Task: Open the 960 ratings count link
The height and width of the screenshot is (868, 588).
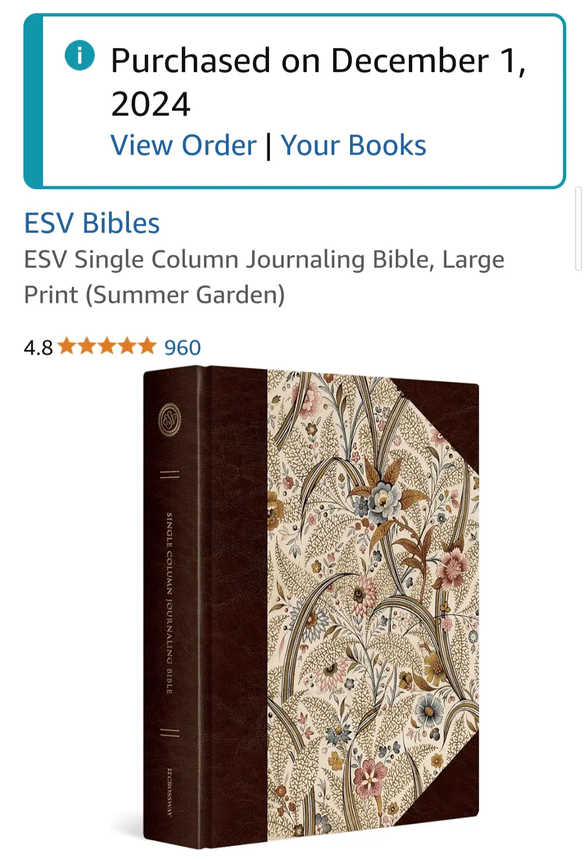Action: pyautogui.click(x=182, y=348)
